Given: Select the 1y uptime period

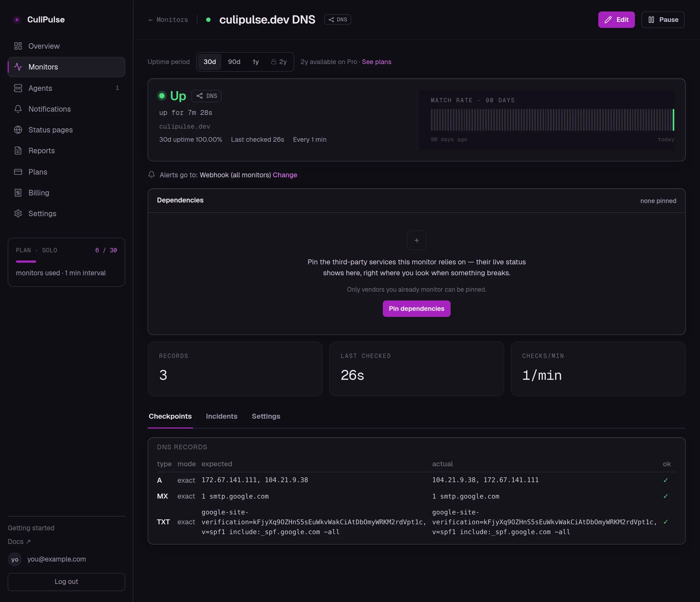Looking at the screenshot, I should (256, 62).
